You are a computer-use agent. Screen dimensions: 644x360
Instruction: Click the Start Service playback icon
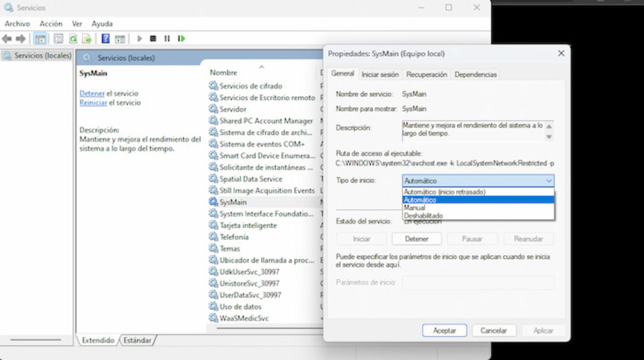point(140,39)
